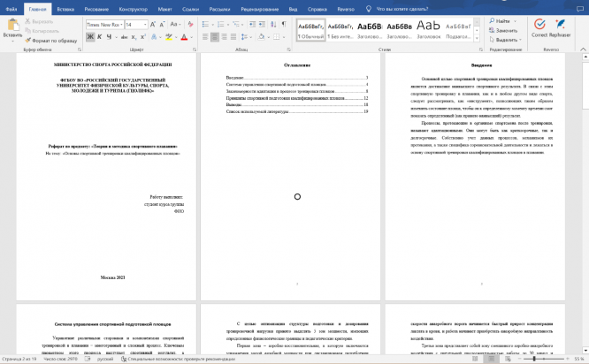Toggle Italic (К) formatting

(x=100, y=37)
